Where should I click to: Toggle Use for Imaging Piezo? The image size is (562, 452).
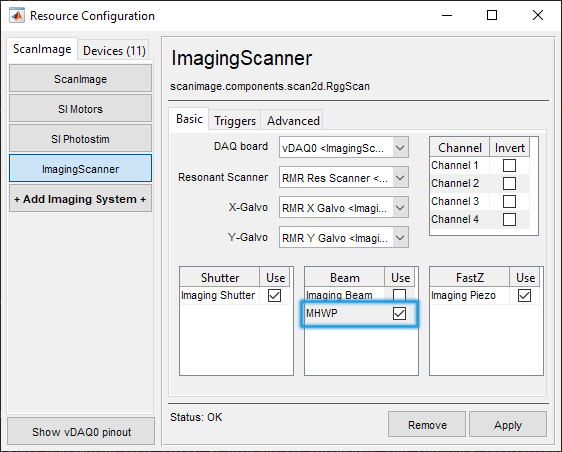point(524,296)
